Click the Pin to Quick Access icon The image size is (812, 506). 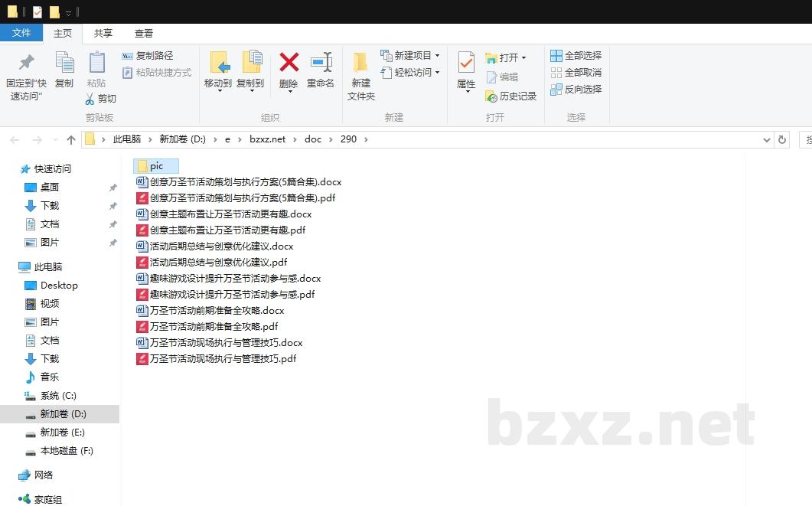point(27,63)
